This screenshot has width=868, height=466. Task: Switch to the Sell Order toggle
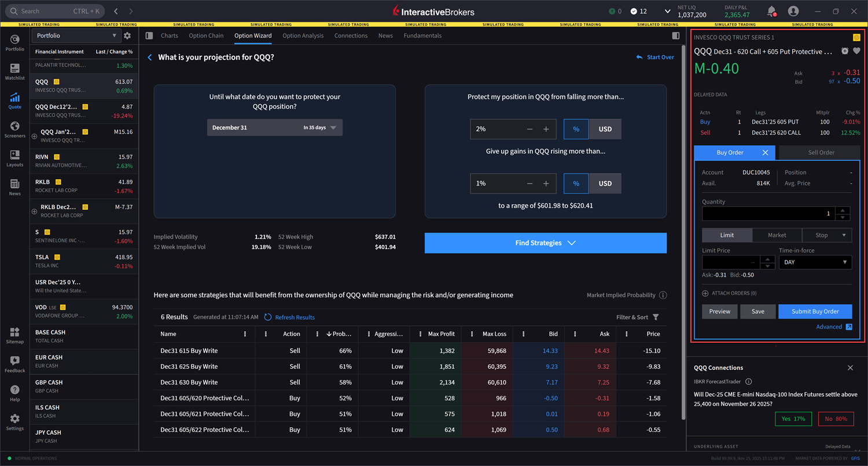(x=821, y=153)
